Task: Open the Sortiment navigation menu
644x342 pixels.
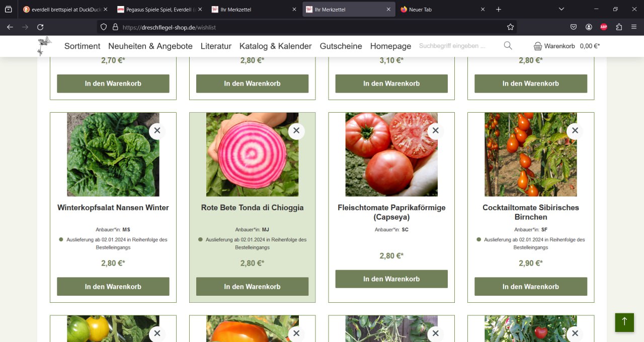Action: 82,46
